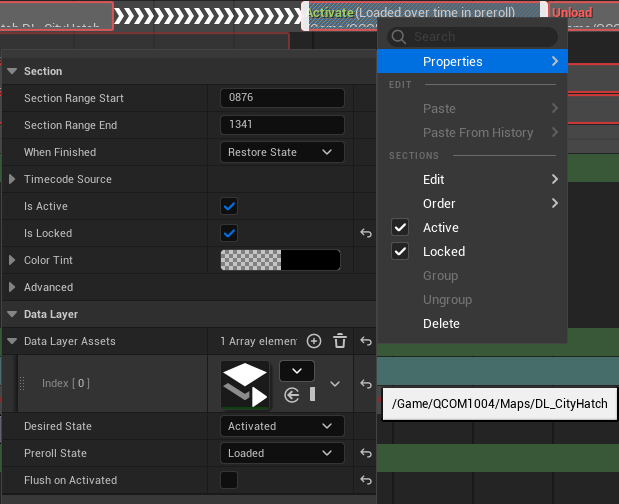619x504 pixels.
Task: Click the Section Range Start field
Action: tap(282, 98)
